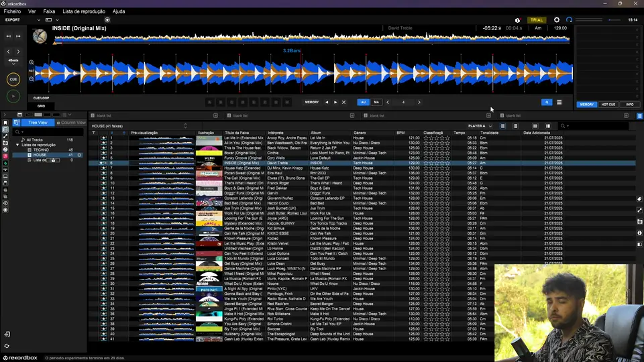
Task: Go to next memory cue
Action: (x=335, y=102)
